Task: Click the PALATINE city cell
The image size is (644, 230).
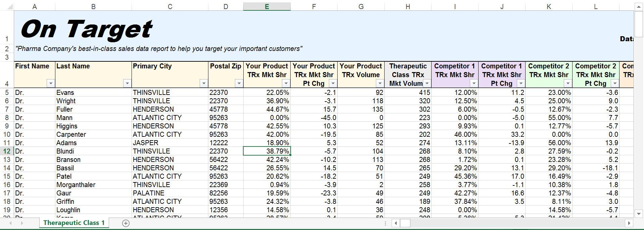Action: [170, 193]
